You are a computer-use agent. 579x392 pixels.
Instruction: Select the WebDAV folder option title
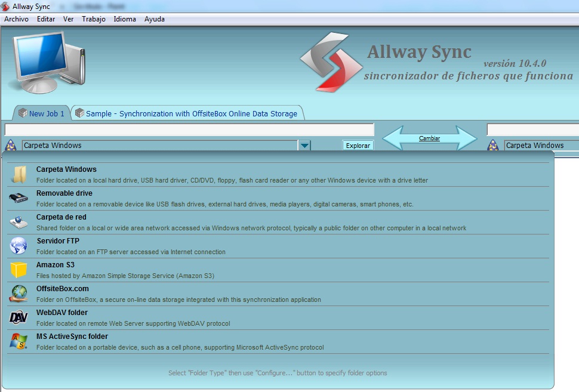[x=62, y=313]
